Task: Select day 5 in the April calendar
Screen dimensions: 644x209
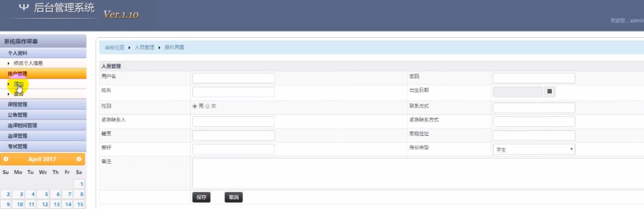Action: click(43, 194)
